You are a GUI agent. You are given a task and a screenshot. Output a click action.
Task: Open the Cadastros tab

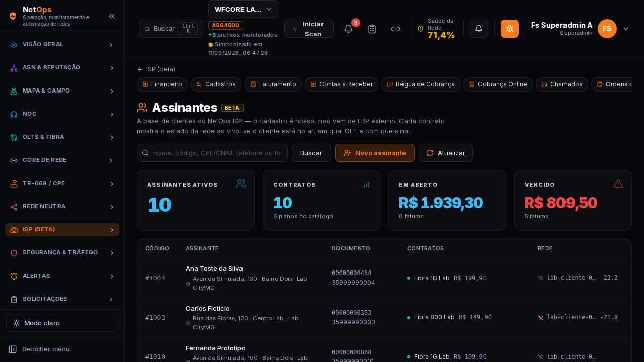coord(216,84)
